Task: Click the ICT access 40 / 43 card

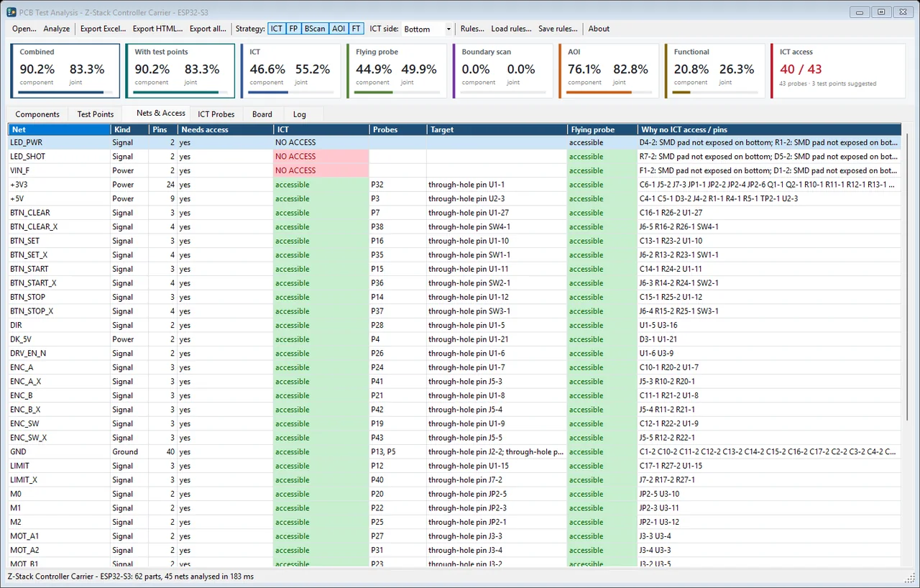Action: click(837, 71)
